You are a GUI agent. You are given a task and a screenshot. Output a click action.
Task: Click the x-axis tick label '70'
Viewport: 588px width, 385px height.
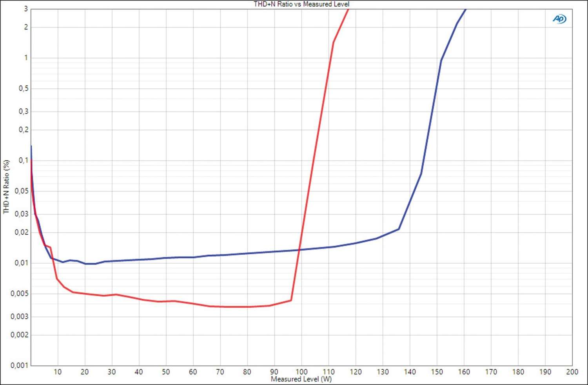[x=220, y=372]
